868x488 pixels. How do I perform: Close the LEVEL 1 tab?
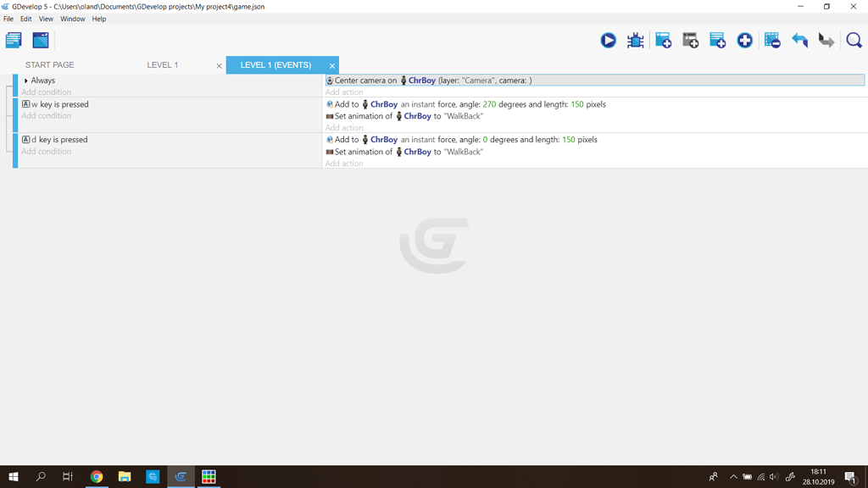pyautogui.click(x=220, y=66)
